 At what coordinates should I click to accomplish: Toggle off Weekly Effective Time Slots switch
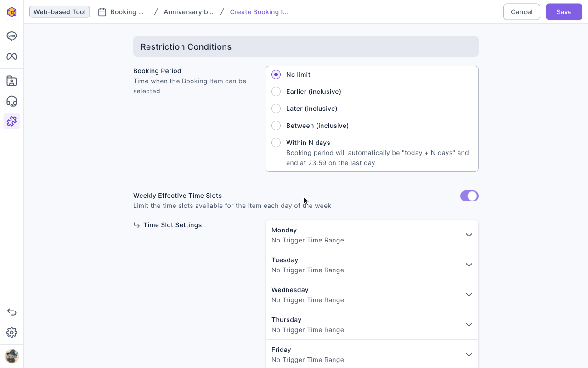pyautogui.click(x=469, y=196)
